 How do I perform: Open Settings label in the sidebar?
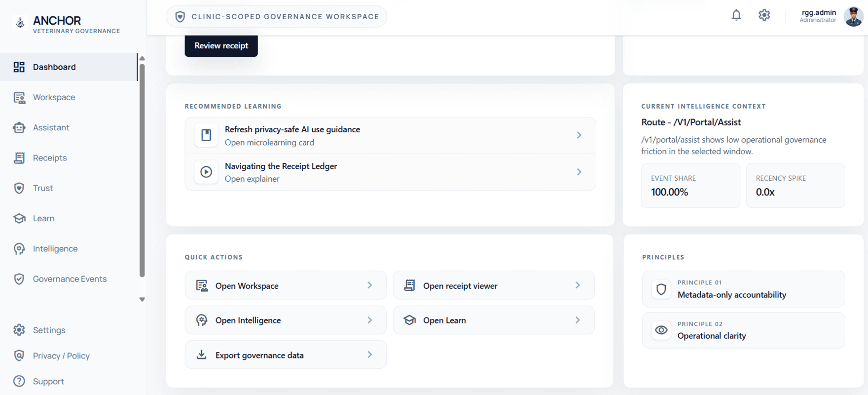49,330
